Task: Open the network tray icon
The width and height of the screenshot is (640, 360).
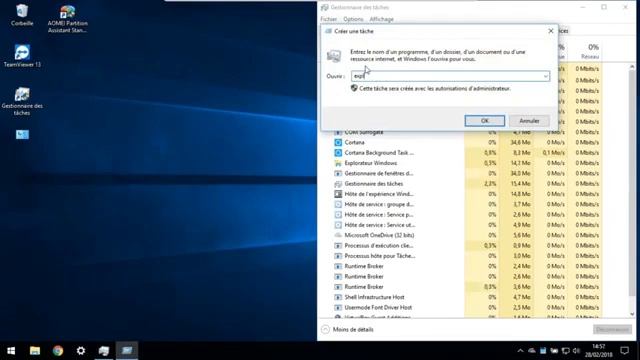Action: (565, 351)
